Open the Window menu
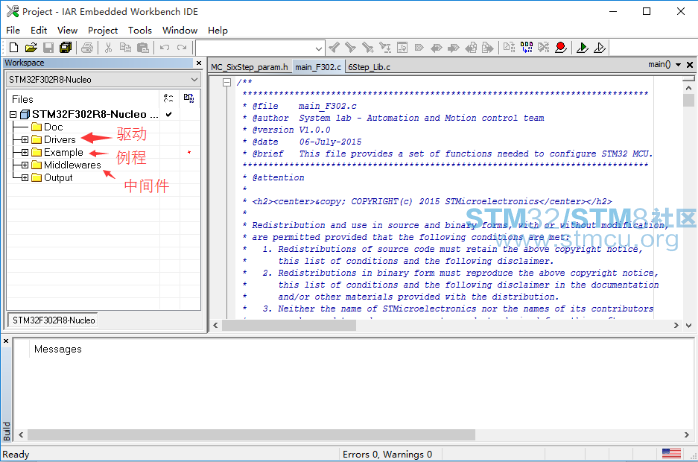 pos(180,30)
